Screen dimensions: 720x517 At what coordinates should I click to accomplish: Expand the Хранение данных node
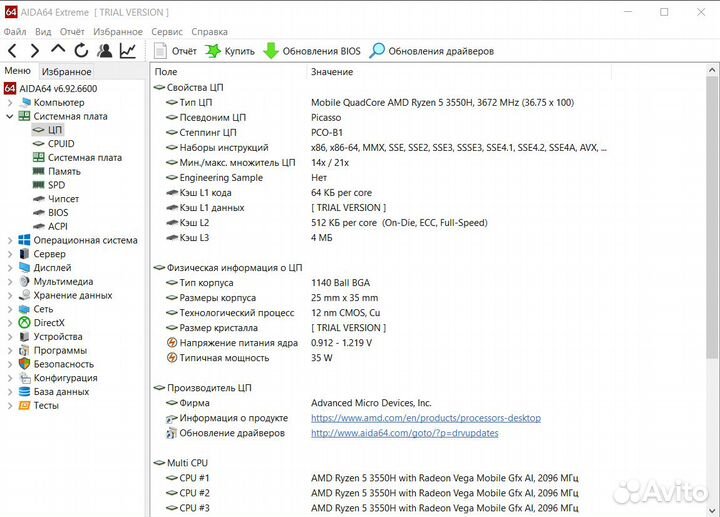pyautogui.click(x=10, y=295)
